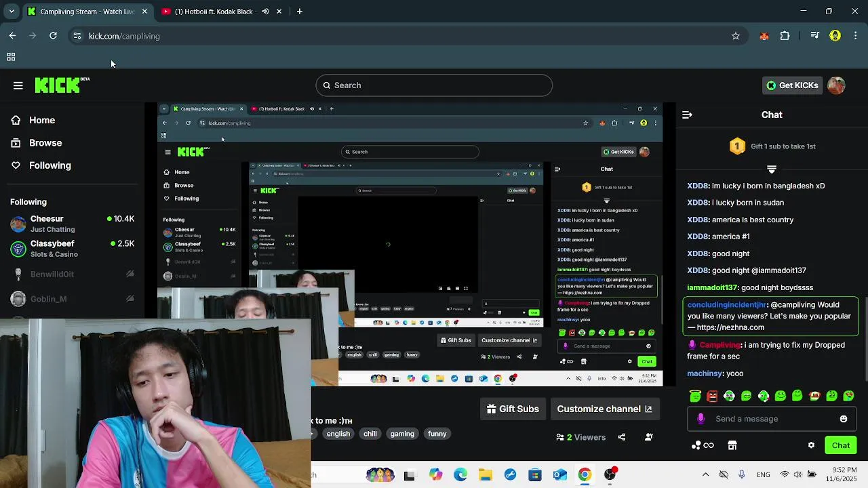Toggle volume from the system tray speaker
The width and height of the screenshot is (868, 488).
(799, 474)
